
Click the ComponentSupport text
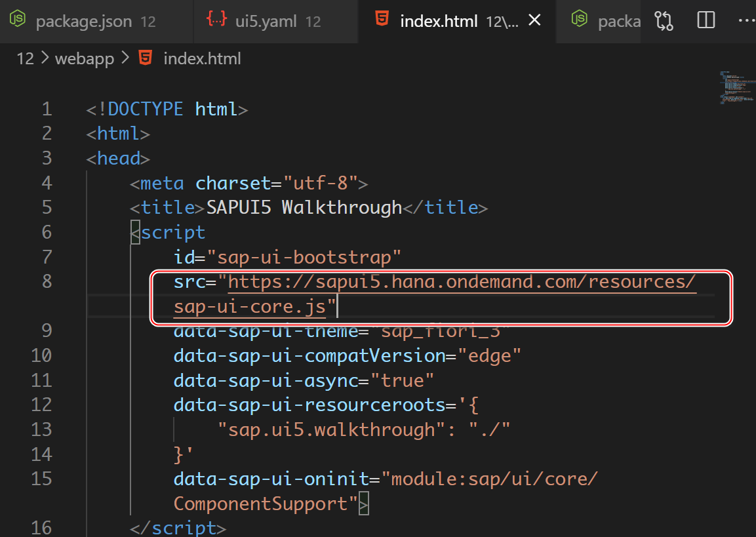tap(260, 504)
